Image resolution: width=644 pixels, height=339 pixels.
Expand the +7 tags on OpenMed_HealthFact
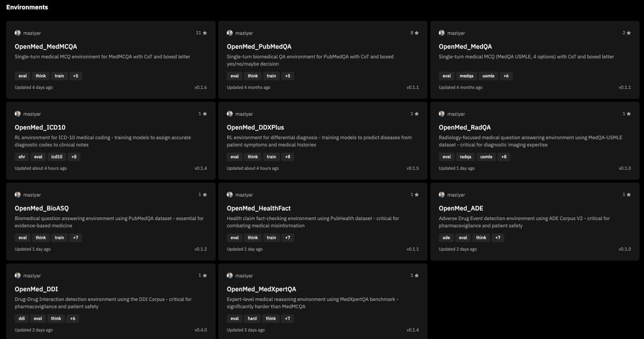point(287,237)
